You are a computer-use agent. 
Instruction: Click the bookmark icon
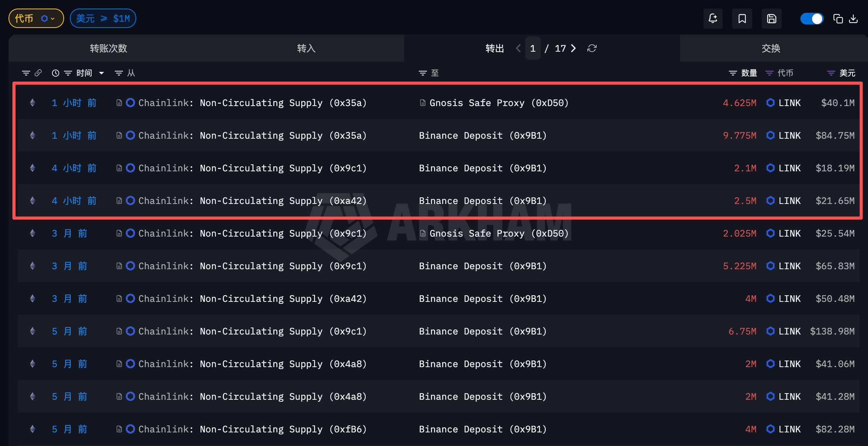(x=742, y=19)
